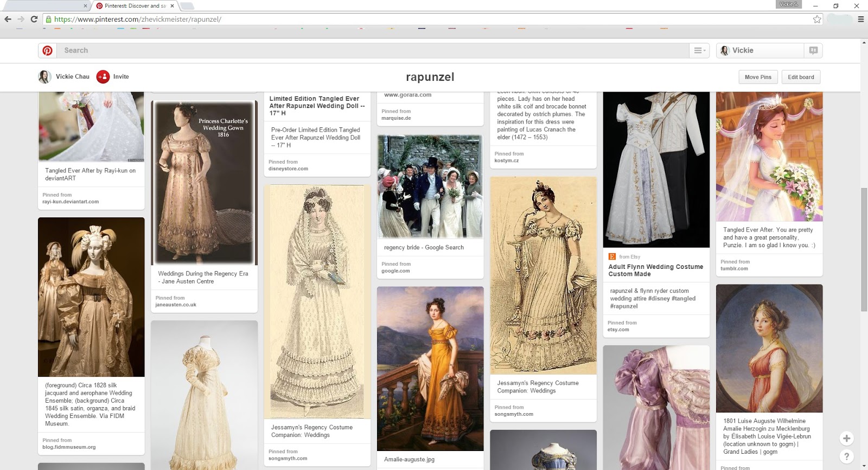This screenshot has width=868, height=470.
Task: Open the rayi-kun.deviantart.com source link
Action: tap(71, 202)
